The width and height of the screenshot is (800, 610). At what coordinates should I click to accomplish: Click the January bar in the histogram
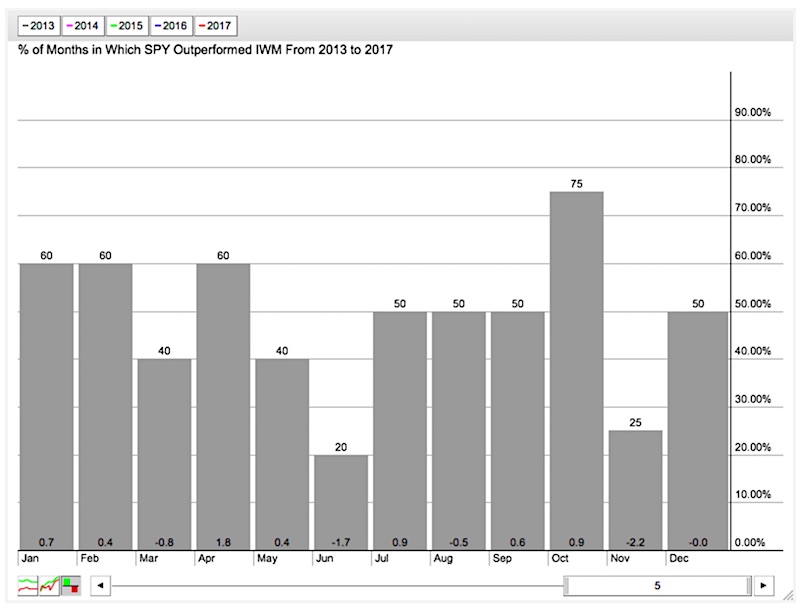pos(46,407)
